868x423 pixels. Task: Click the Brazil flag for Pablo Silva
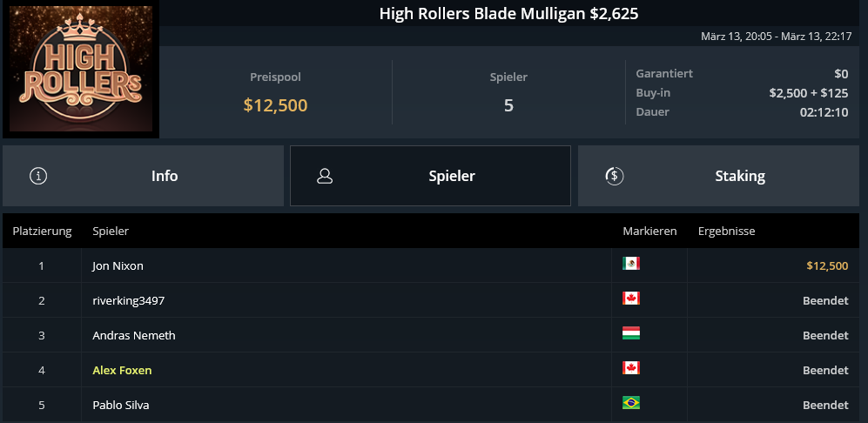tap(631, 402)
